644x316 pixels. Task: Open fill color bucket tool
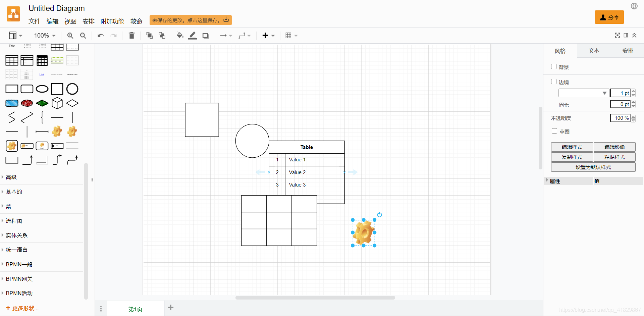tap(180, 36)
